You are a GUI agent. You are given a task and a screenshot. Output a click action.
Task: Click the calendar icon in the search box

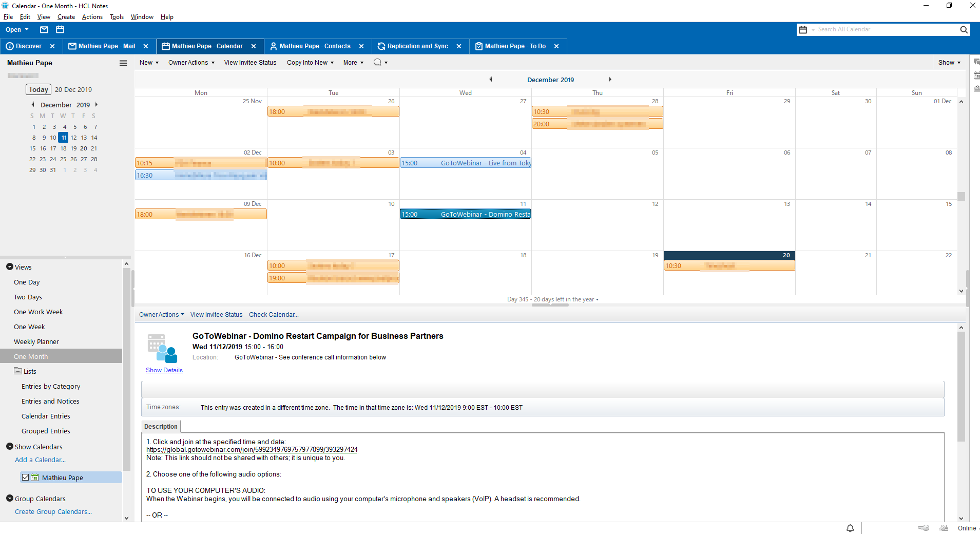point(803,30)
